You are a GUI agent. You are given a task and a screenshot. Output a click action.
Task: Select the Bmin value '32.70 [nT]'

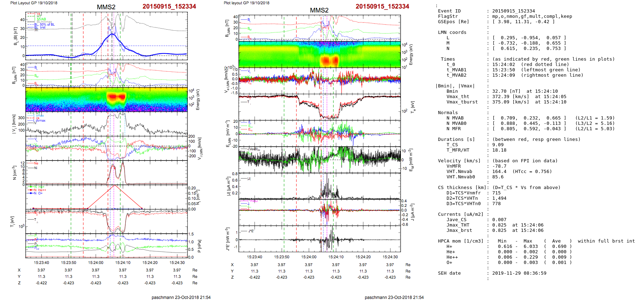[x=507, y=91]
